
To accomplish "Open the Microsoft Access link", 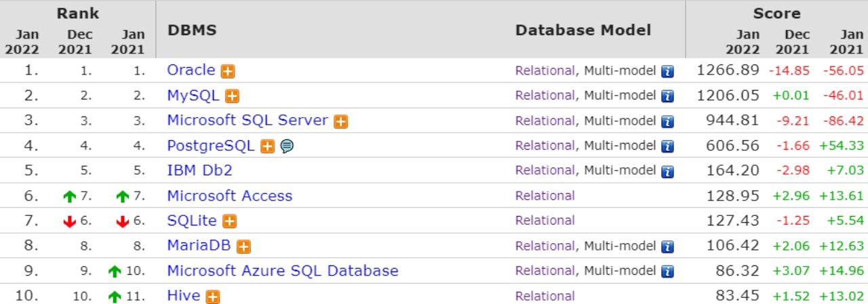I will (229, 196).
